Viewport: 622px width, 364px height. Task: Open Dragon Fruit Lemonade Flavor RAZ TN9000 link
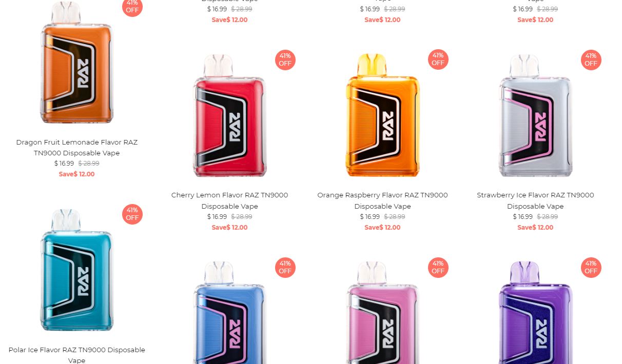[77, 148]
